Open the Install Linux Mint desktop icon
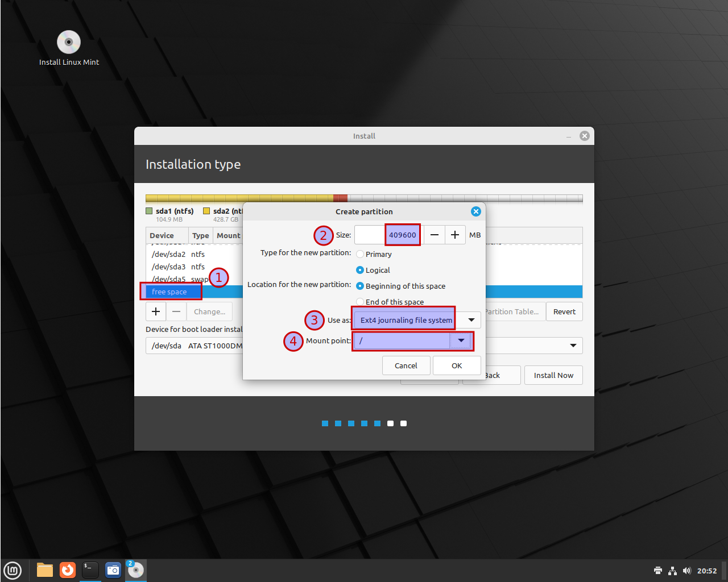The image size is (728, 582). [x=69, y=48]
